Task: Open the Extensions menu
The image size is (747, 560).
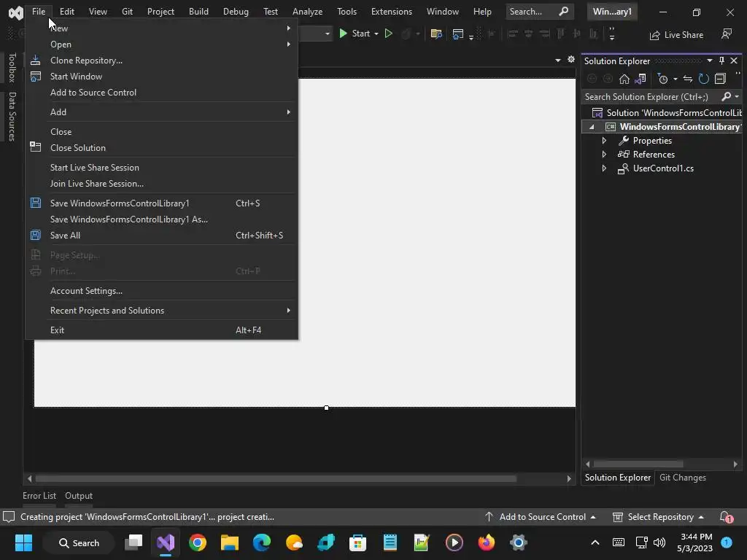Action: [392, 12]
